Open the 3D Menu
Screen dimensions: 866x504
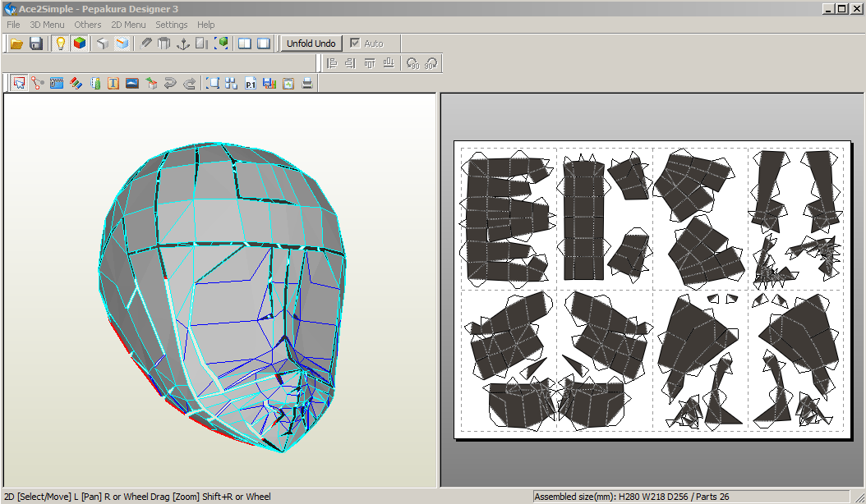(49, 25)
